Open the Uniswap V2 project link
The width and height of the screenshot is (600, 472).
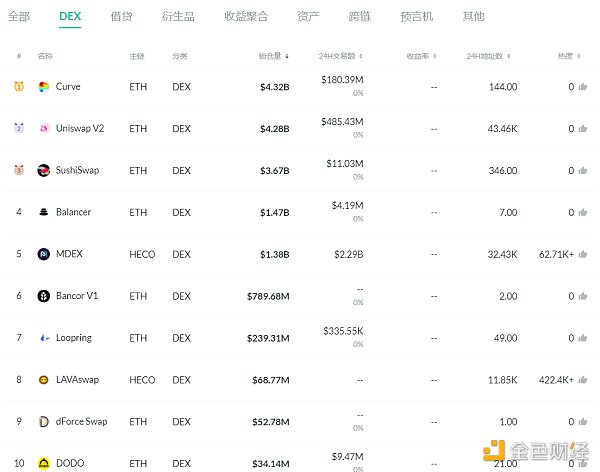[x=80, y=128]
